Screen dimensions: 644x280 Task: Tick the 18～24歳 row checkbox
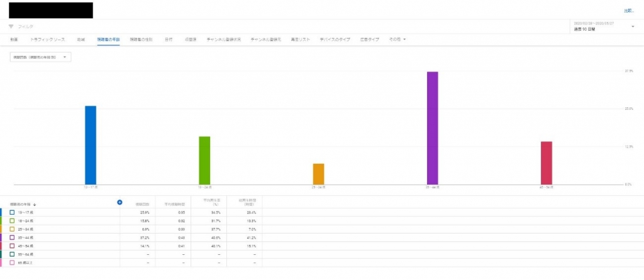point(12,221)
